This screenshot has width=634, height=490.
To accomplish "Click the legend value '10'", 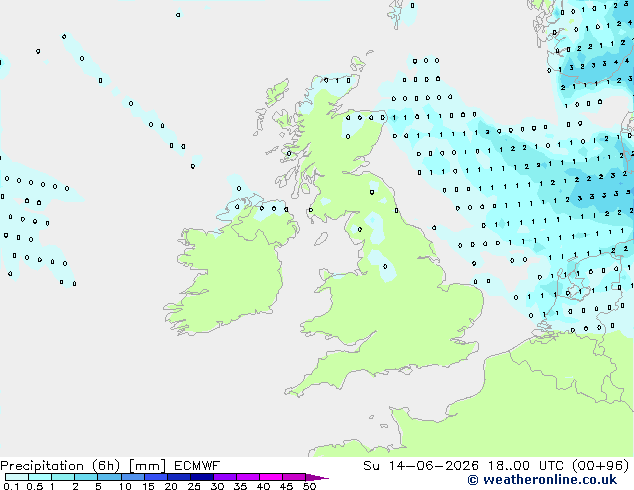I will click(x=125, y=486).
